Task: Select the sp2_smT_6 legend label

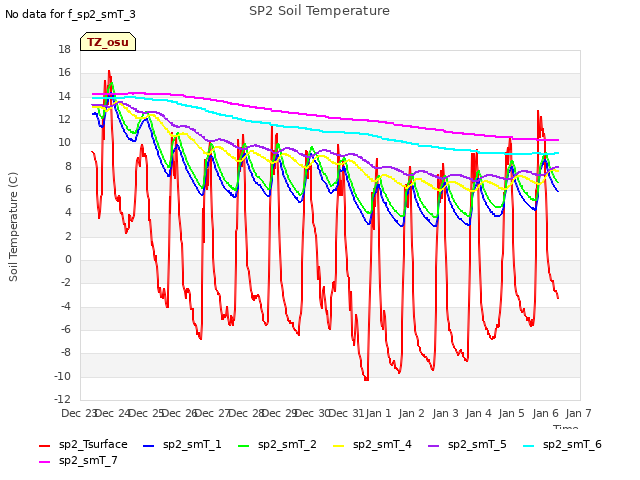Action: coord(572,444)
